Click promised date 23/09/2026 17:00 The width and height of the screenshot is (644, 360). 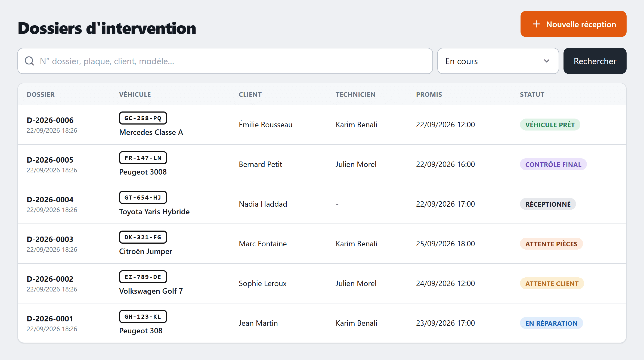[x=445, y=323]
